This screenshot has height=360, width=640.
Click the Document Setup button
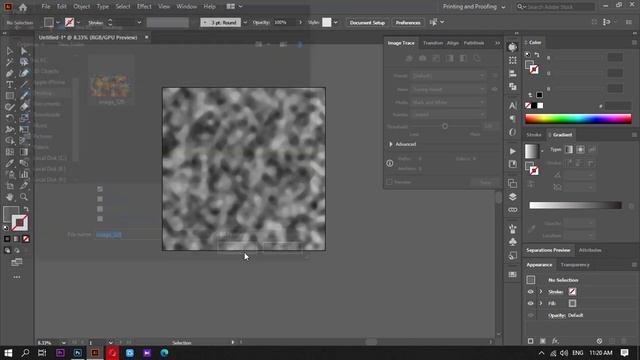click(367, 22)
